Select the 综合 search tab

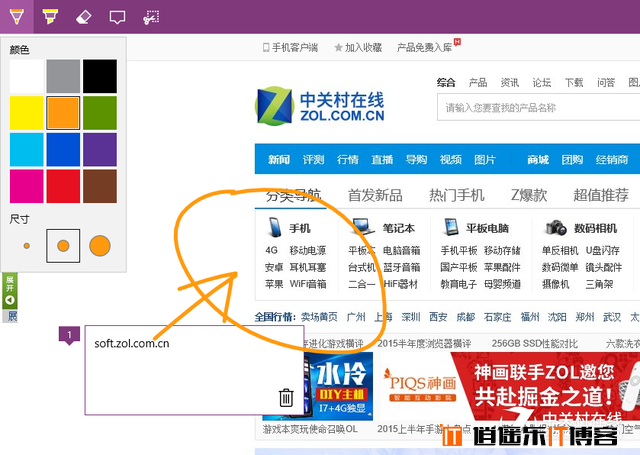(x=446, y=83)
